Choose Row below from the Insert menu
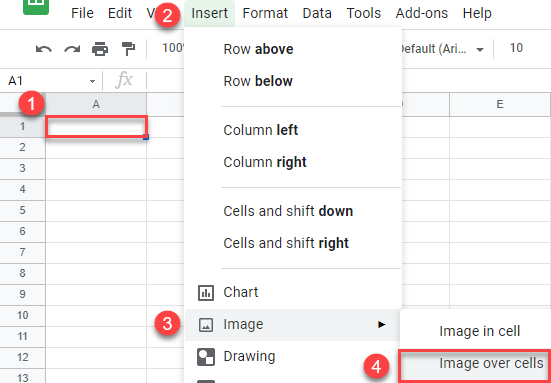This screenshot has height=383, width=551. (292, 81)
